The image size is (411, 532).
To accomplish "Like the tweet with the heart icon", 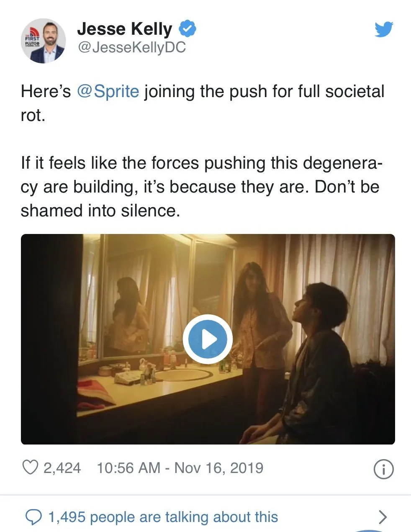I will coord(30,468).
